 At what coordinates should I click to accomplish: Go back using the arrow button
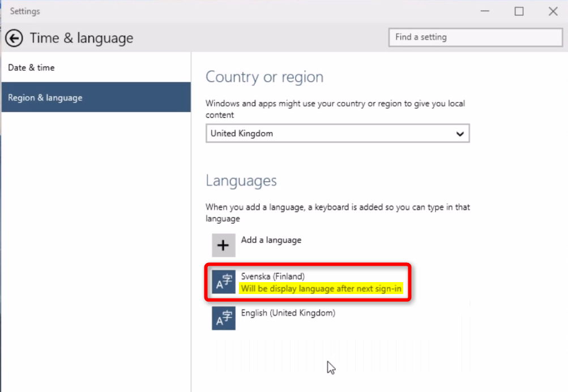[x=14, y=38]
